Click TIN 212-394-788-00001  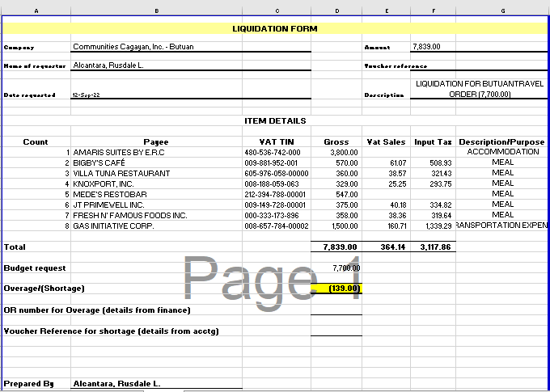277,195
